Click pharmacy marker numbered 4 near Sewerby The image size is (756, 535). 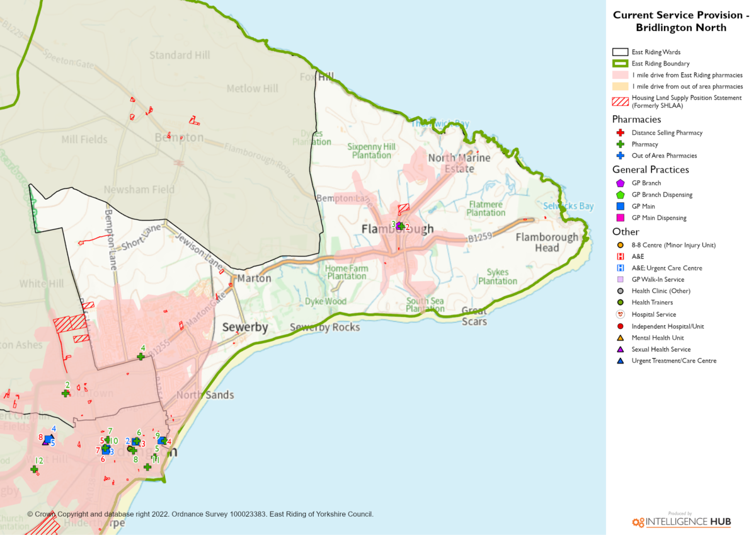click(x=141, y=357)
